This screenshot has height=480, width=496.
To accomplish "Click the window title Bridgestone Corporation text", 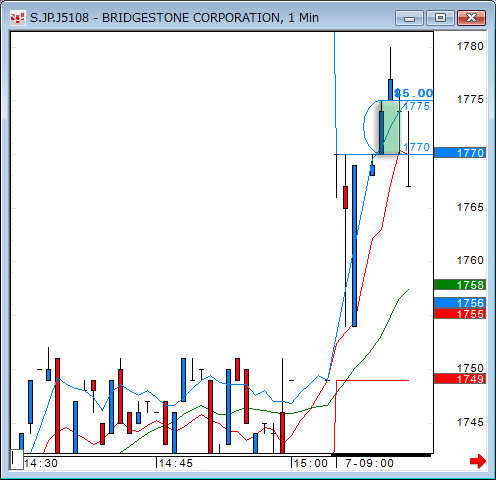I will coord(191,18).
